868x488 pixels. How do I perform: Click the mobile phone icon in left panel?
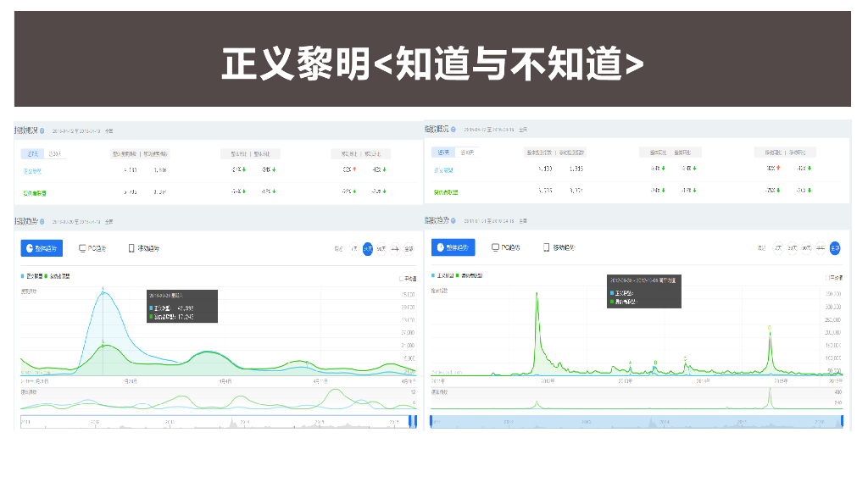[131, 248]
